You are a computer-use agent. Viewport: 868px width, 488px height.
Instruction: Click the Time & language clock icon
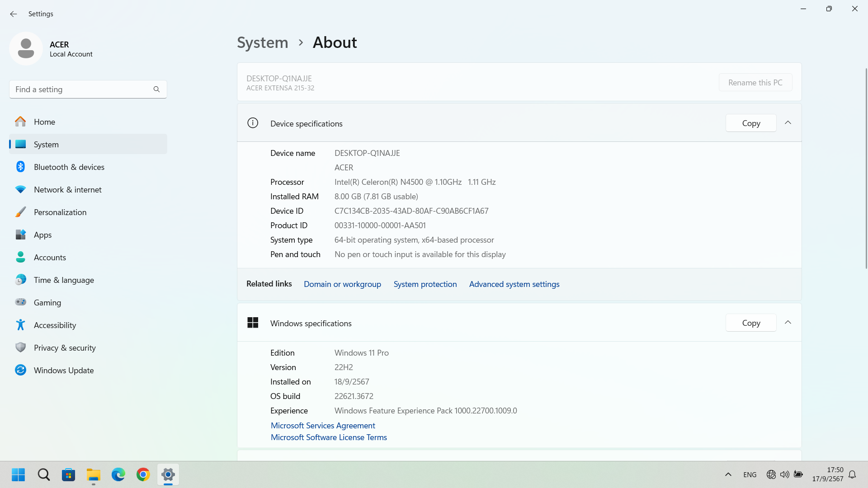(x=20, y=280)
